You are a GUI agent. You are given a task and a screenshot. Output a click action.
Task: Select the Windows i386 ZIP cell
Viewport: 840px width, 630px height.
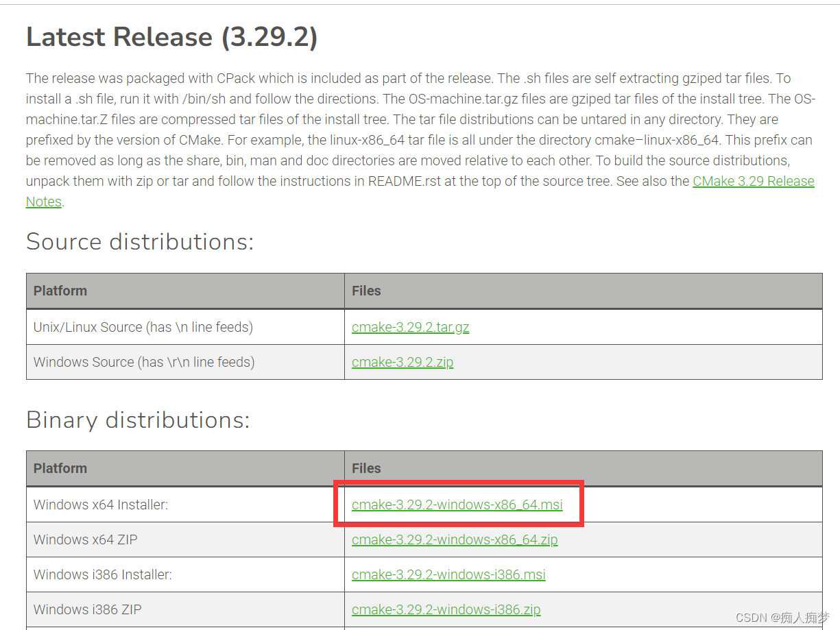185,609
